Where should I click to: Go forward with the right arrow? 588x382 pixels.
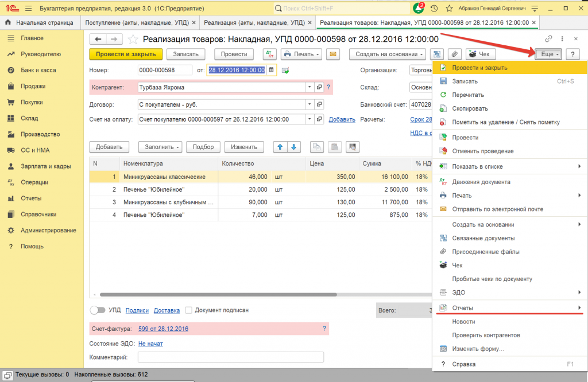point(114,39)
